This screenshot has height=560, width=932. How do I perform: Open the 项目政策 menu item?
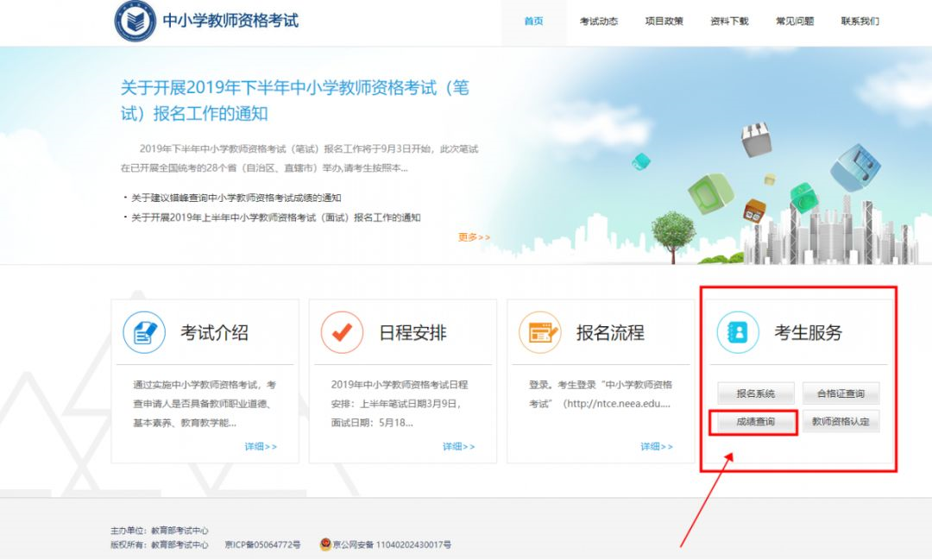point(664,21)
